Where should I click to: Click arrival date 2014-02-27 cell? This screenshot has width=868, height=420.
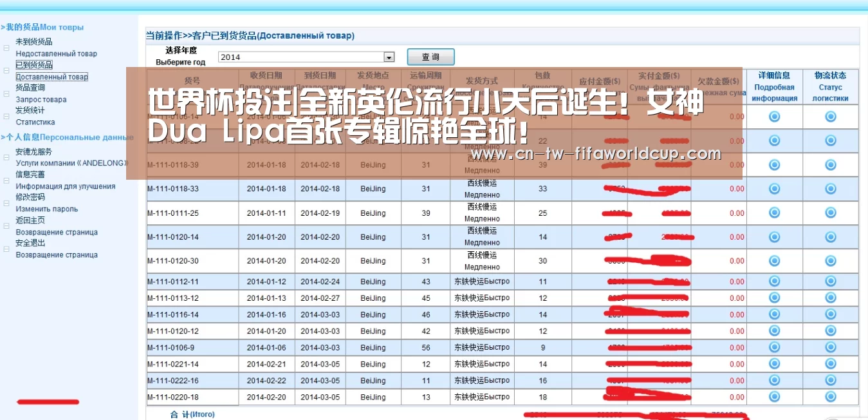[x=320, y=298]
